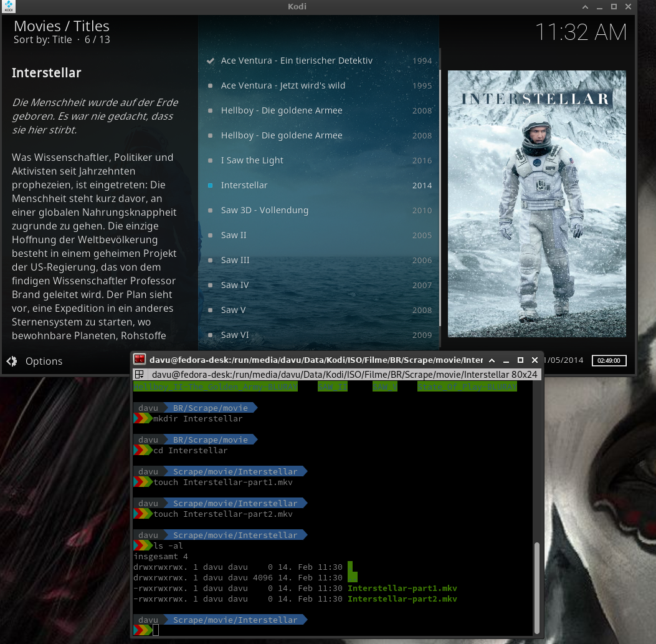
Task: Maximize the terminal window
Action: (x=520, y=360)
